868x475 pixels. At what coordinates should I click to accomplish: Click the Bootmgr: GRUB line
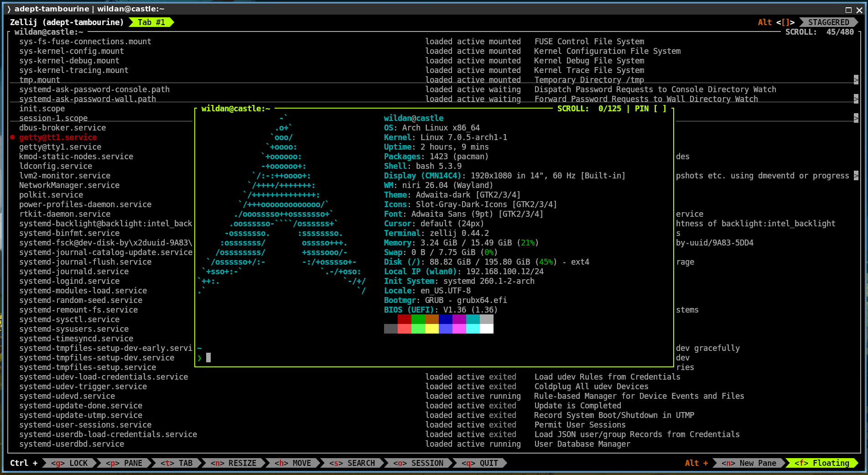tap(446, 300)
